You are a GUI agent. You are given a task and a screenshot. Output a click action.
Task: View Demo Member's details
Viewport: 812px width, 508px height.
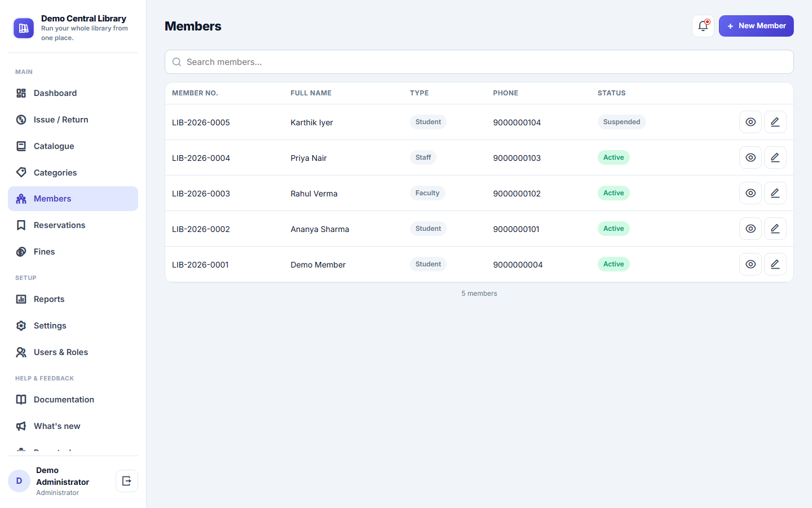click(751, 264)
